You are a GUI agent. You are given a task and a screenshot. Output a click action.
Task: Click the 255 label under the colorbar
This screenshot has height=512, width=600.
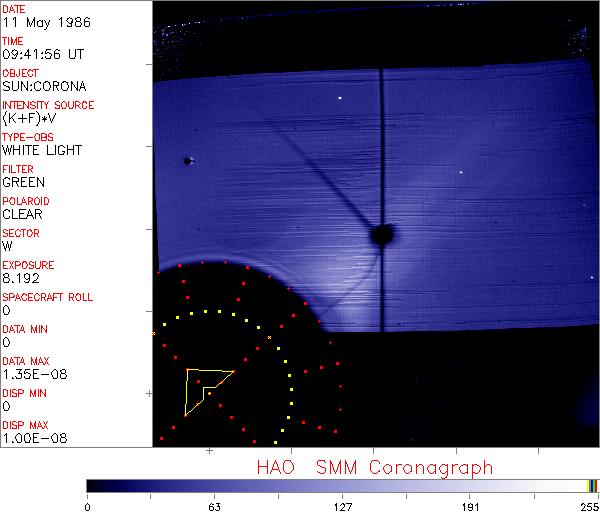pos(587,505)
